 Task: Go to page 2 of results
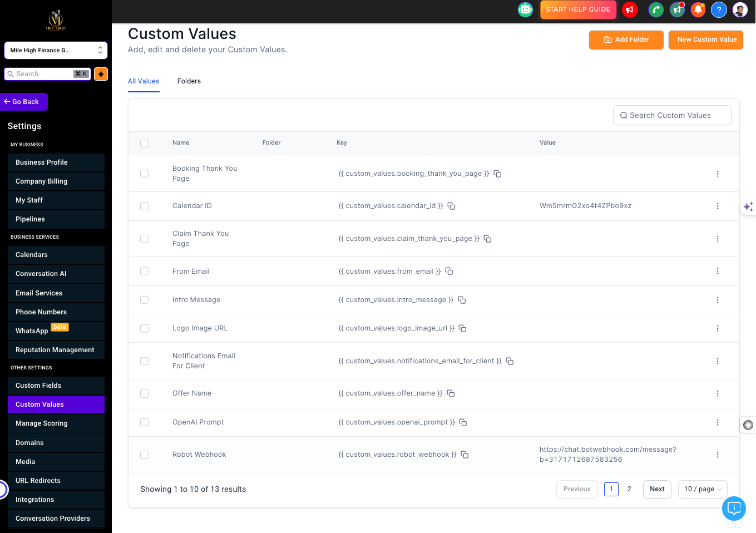(629, 489)
